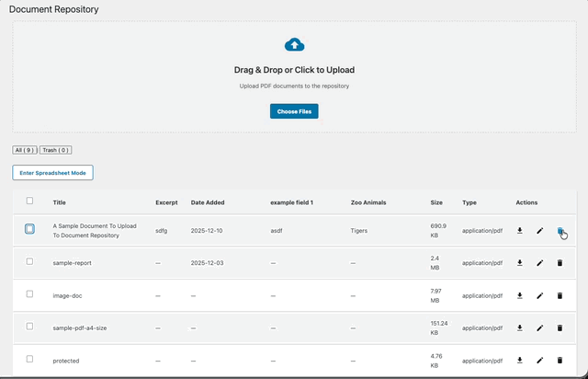Edit the image-doc entry
Screen dimensions: 588x379
[x=540, y=295]
